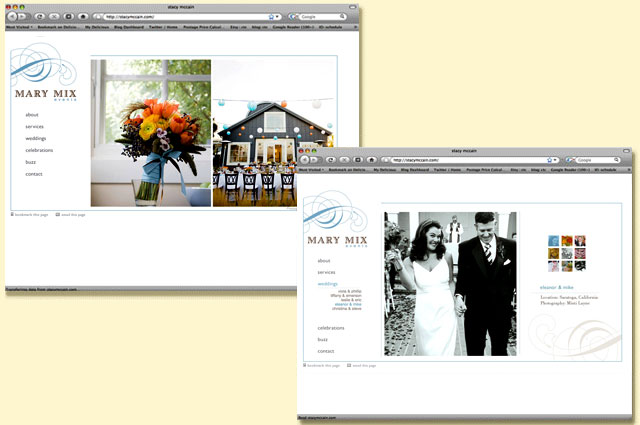Click the Back arrow in the front browser window
Image resolution: width=640 pixels, height=425 pixels.
pyautogui.click(x=305, y=160)
